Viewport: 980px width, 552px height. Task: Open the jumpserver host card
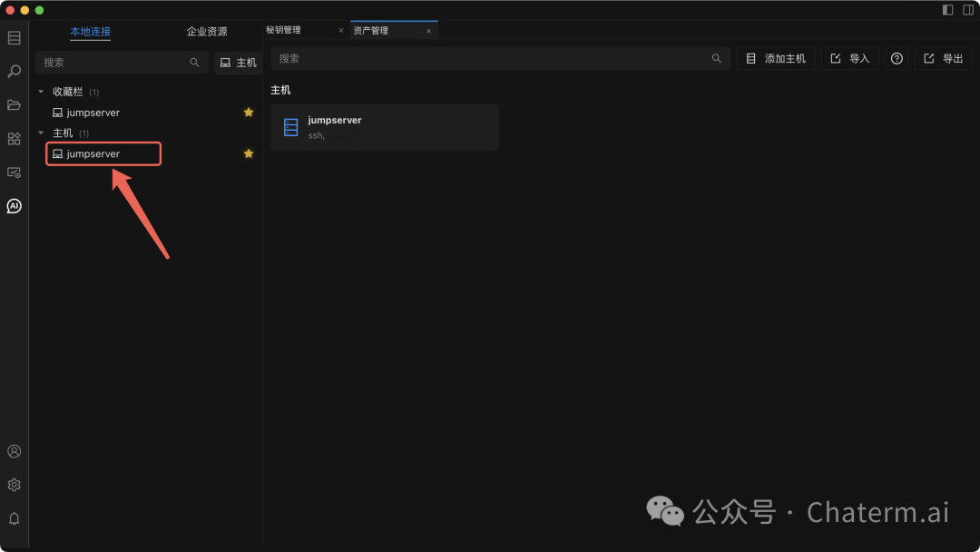385,127
